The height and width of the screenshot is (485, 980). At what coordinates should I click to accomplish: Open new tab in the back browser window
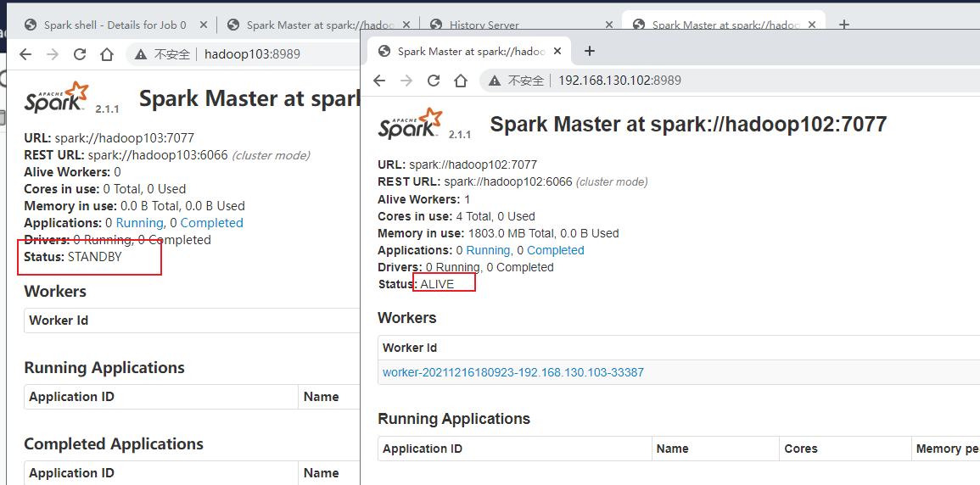click(843, 25)
